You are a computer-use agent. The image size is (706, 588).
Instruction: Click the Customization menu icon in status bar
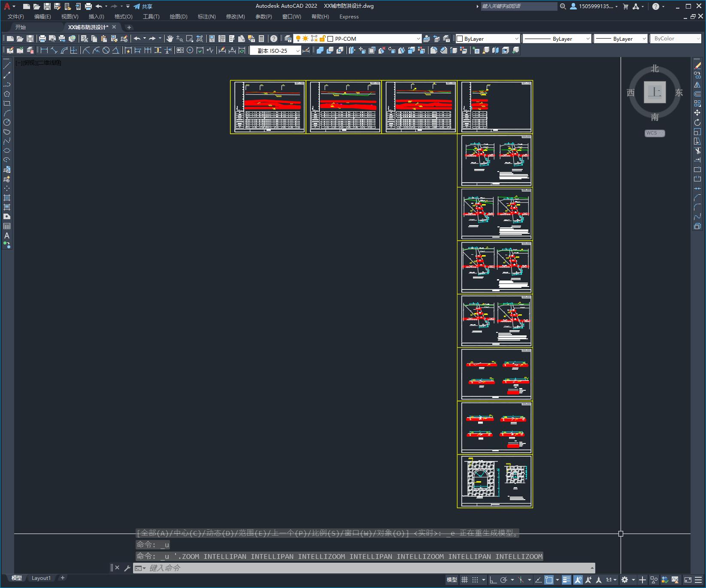[x=698, y=580]
